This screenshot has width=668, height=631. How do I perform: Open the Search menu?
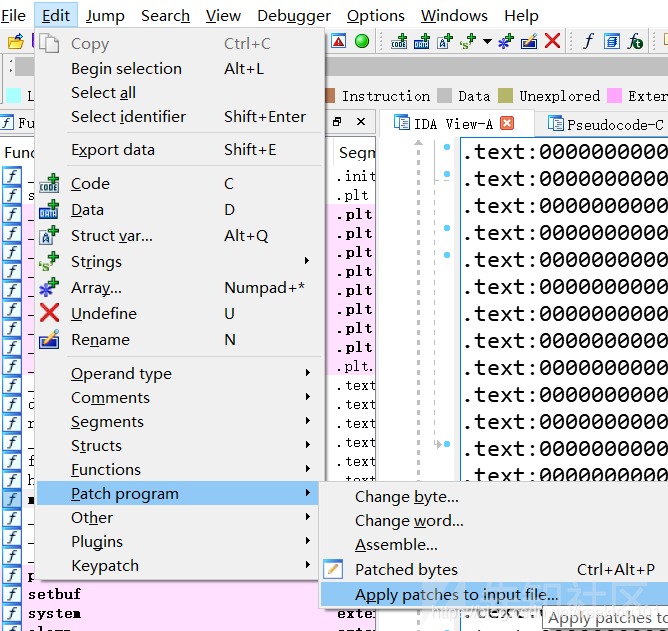[165, 16]
